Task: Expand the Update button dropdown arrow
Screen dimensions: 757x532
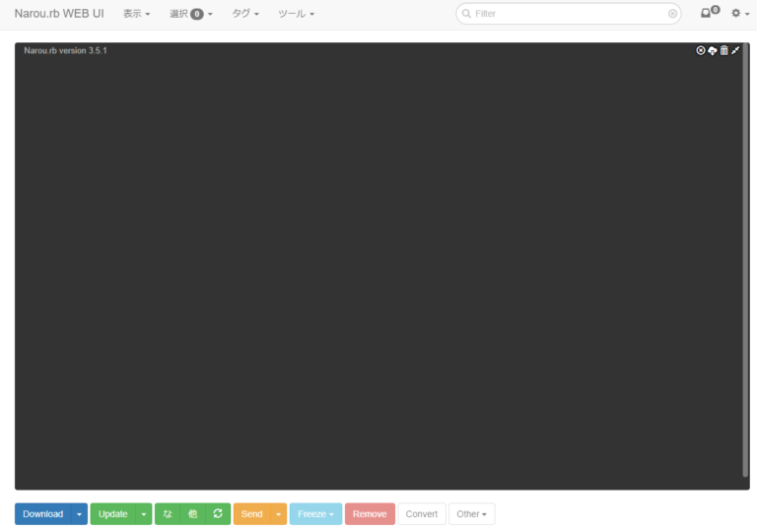Action: 144,514
